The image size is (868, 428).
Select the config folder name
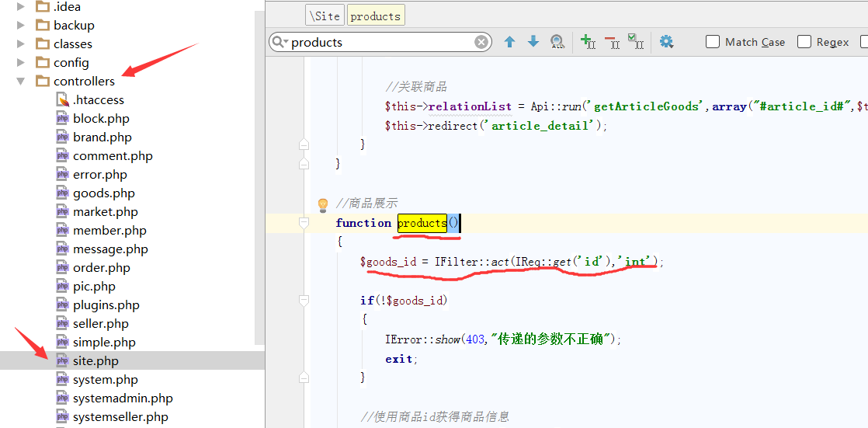[71, 63]
